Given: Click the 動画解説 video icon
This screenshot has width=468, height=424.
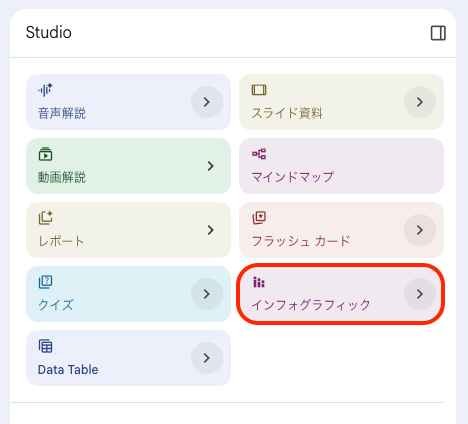Looking at the screenshot, I should 45,154.
